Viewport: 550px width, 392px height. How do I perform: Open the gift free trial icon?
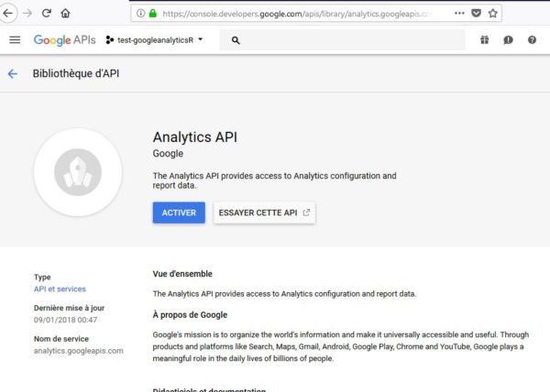point(484,40)
